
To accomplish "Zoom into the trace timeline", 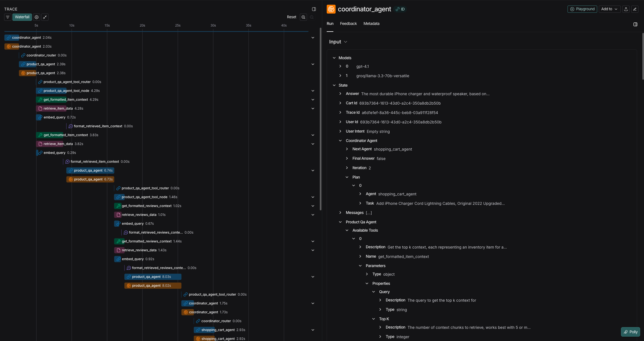I will pos(303,17).
